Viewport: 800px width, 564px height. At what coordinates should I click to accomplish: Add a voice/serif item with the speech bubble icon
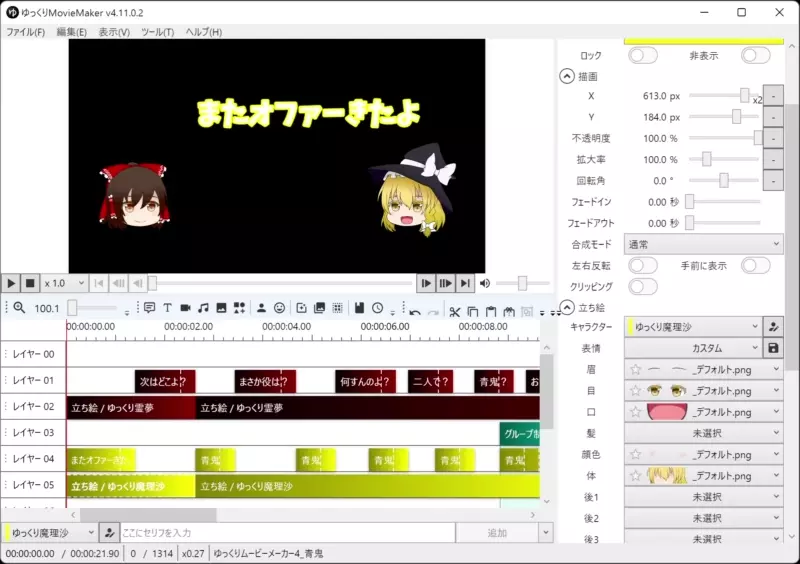pos(149,308)
